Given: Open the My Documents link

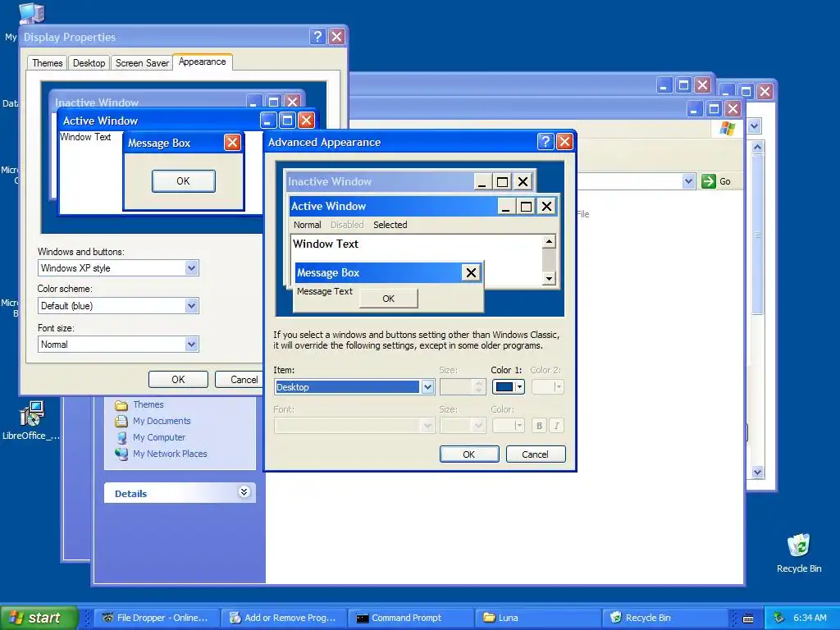Looking at the screenshot, I should coord(162,421).
